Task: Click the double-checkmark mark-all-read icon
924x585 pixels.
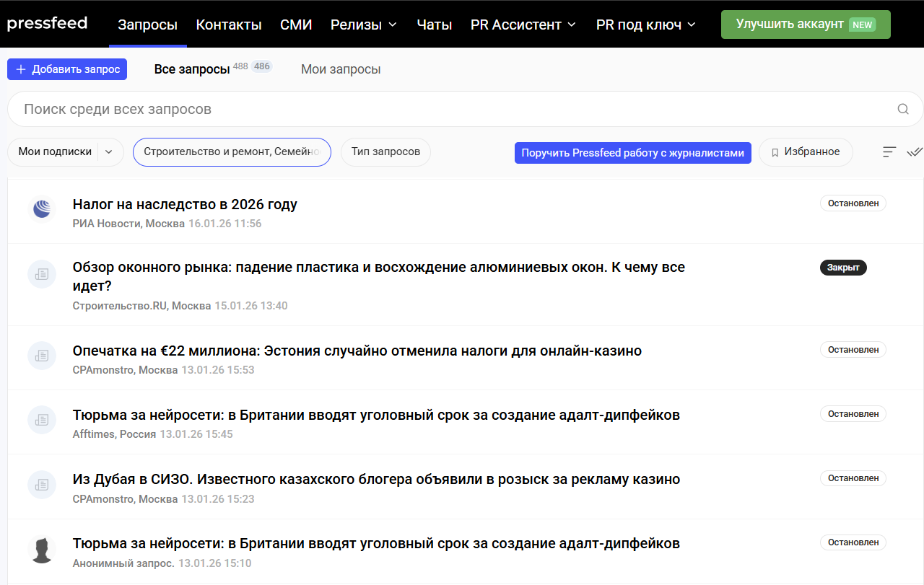Action: point(915,152)
